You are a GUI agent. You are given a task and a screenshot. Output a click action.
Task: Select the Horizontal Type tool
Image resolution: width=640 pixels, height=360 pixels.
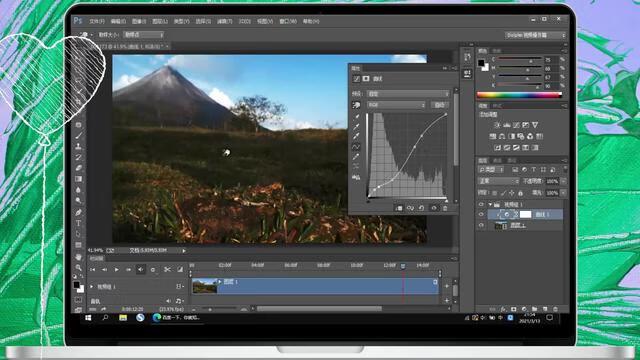79,223
